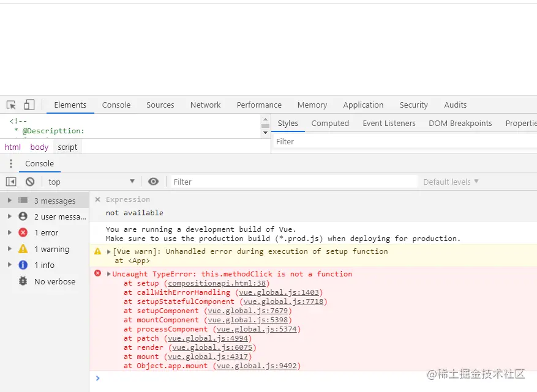Open the top context dropdown
The width and height of the screenshot is (537, 392).
(91, 182)
